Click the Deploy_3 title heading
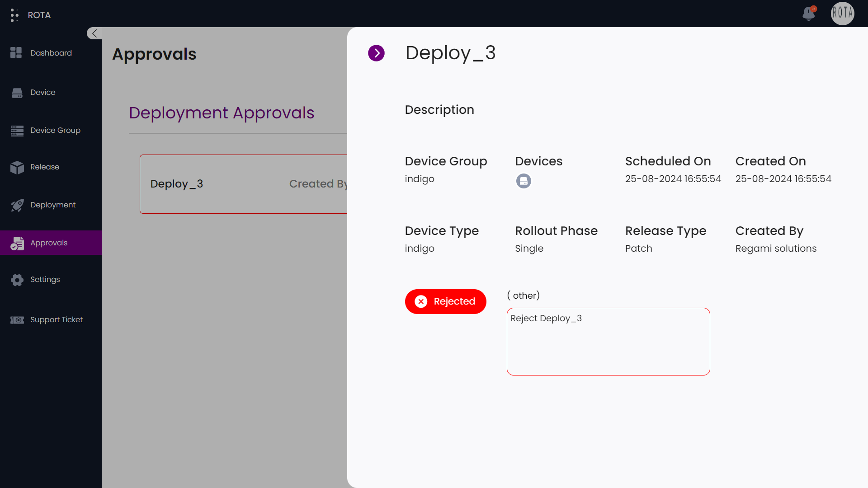 click(x=450, y=53)
